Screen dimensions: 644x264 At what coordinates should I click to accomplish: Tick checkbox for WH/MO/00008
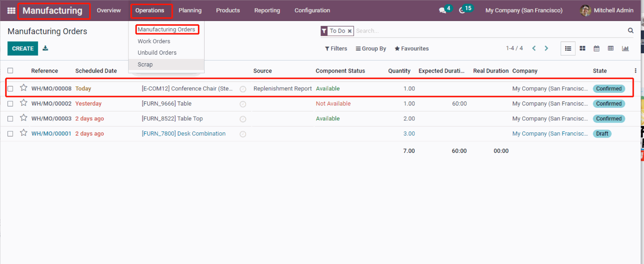click(x=10, y=89)
